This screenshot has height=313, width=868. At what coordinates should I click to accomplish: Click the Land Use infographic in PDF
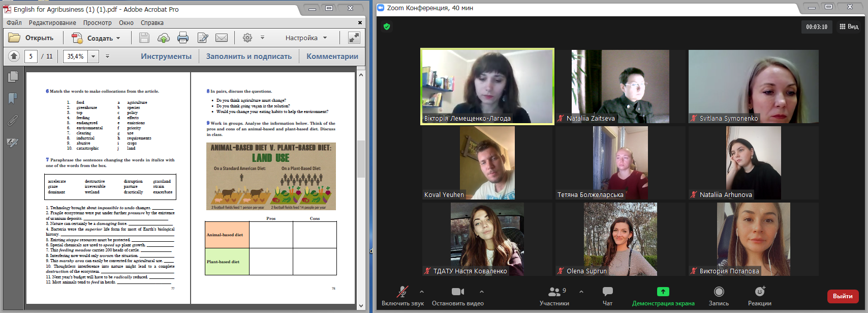(x=271, y=176)
